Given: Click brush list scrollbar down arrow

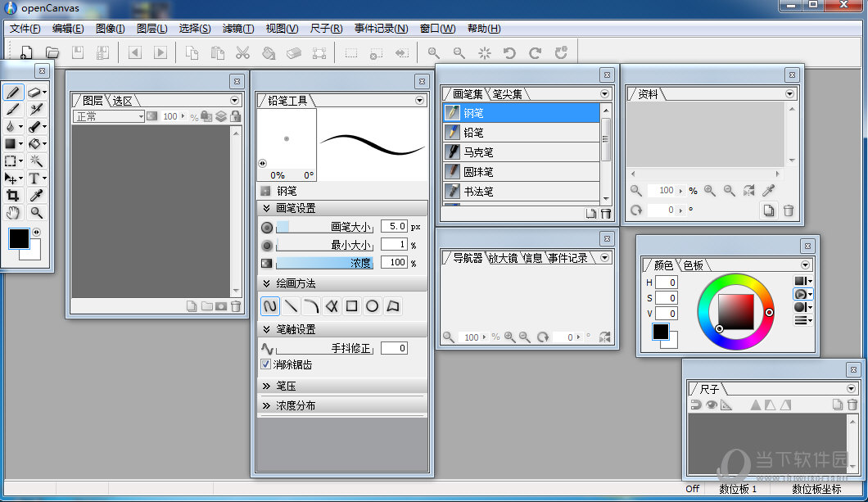Looking at the screenshot, I should tap(606, 198).
